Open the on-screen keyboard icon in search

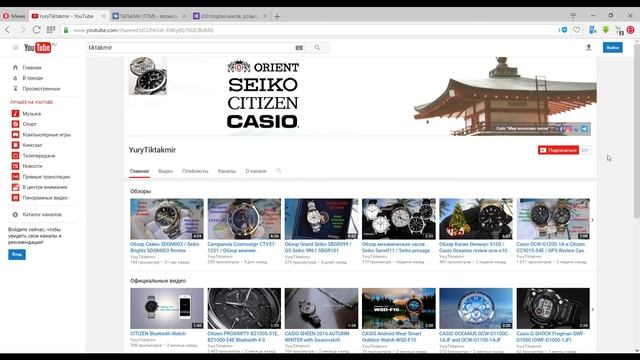click(x=299, y=48)
